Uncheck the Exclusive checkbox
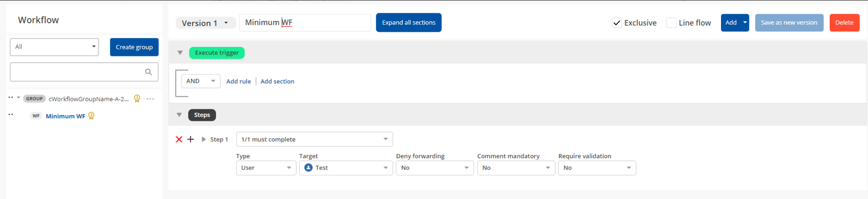This screenshot has height=199, width=868. pyautogui.click(x=616, y=23)
